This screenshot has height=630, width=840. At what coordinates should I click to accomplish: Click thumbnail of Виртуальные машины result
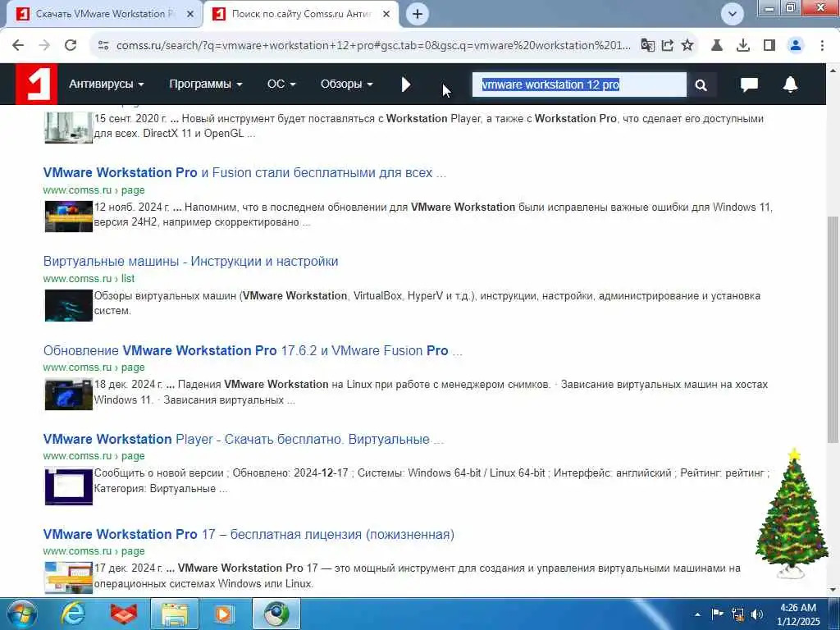tap(69, 305)
